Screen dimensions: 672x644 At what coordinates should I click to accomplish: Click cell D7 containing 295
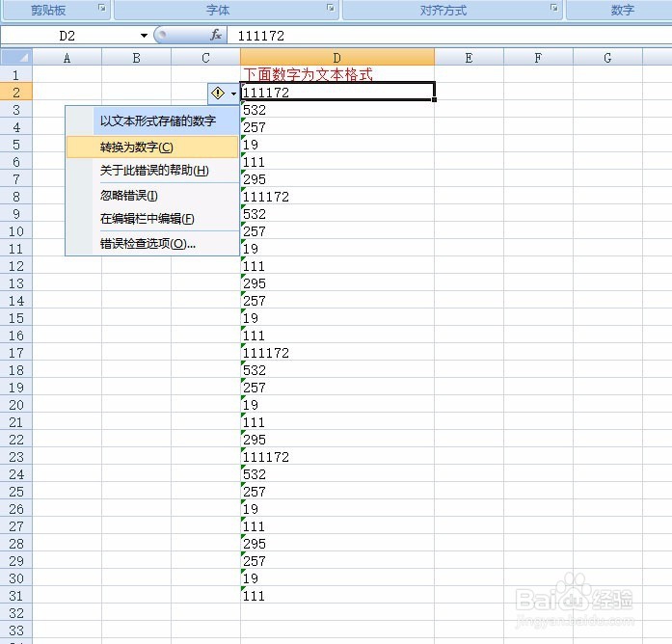[x=337, y=179]
